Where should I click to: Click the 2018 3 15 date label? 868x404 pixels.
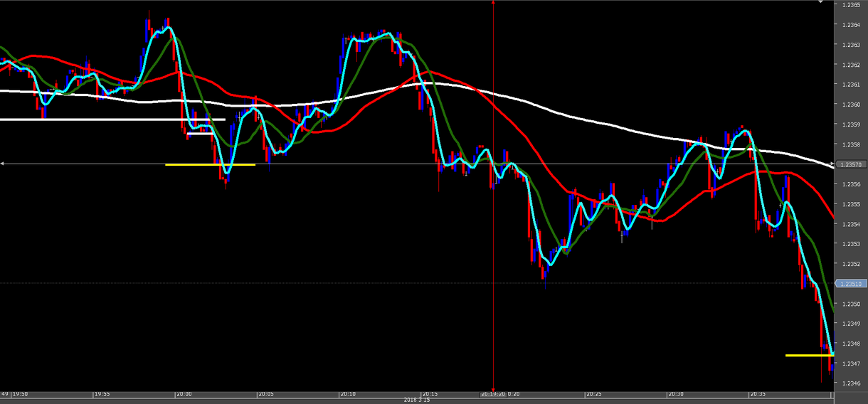pos(417,400)
